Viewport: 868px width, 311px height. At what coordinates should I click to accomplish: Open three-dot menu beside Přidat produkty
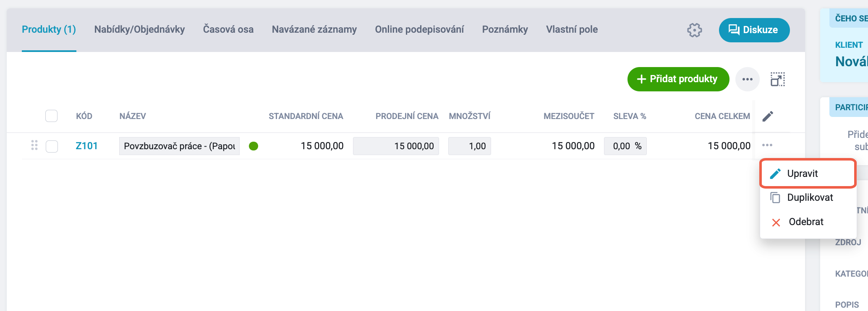[747, 79]
